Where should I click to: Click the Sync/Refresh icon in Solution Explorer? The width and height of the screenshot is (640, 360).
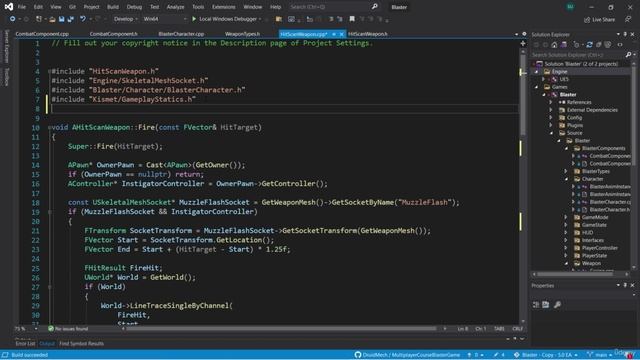point(589,44)
